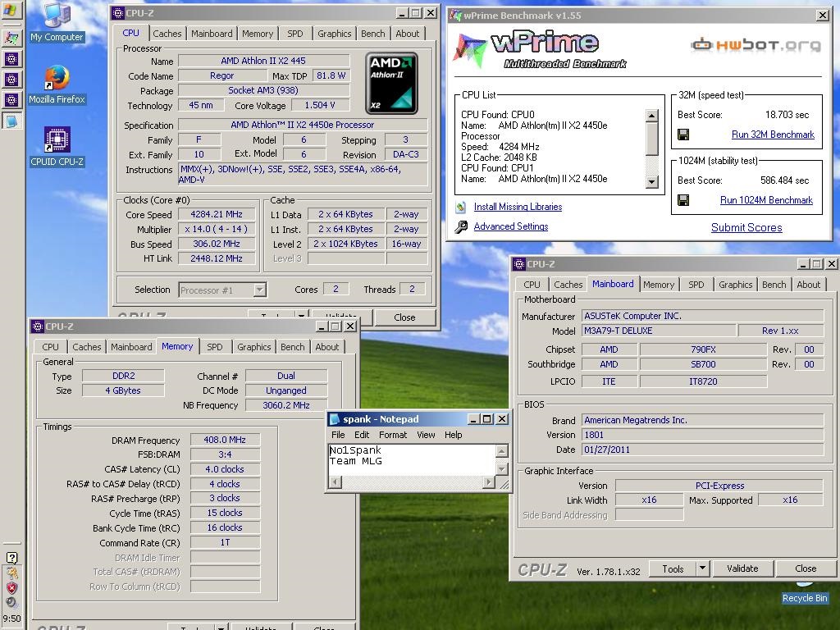Click the save icon beside Run 1024M Benchmark
The height and width of the screenshot is (630, 840).
point(683,200)
